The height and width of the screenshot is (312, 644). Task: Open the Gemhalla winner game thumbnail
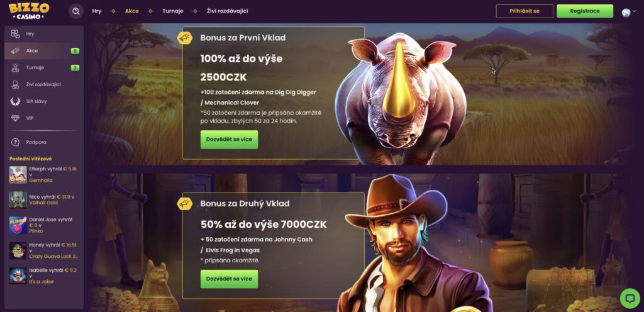click(x=18, y=175)
